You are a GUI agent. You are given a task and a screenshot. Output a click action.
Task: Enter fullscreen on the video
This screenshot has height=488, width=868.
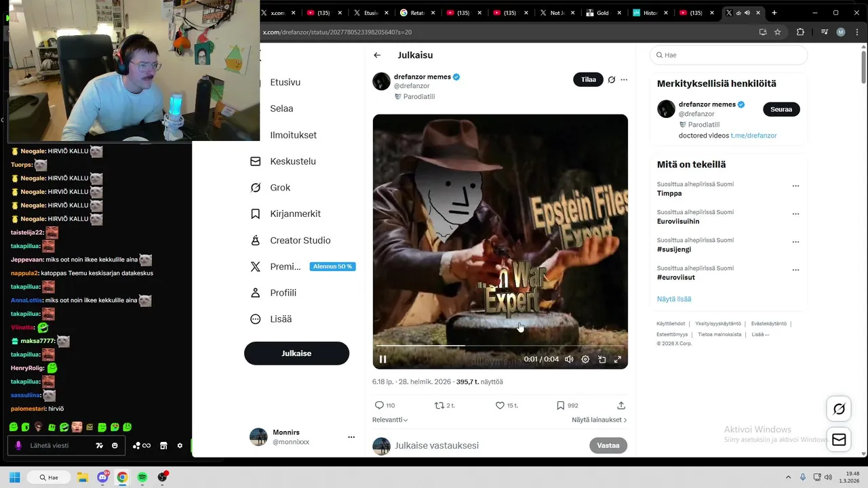click(618, 359)
